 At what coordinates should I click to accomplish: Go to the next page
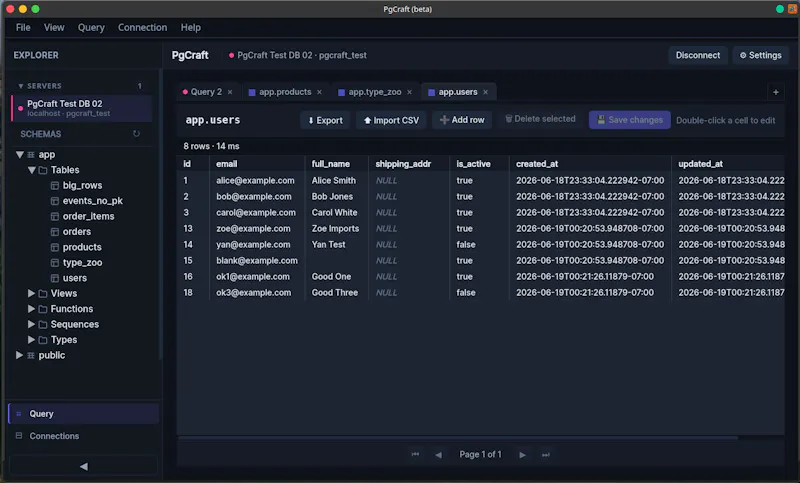pos(522,454)
